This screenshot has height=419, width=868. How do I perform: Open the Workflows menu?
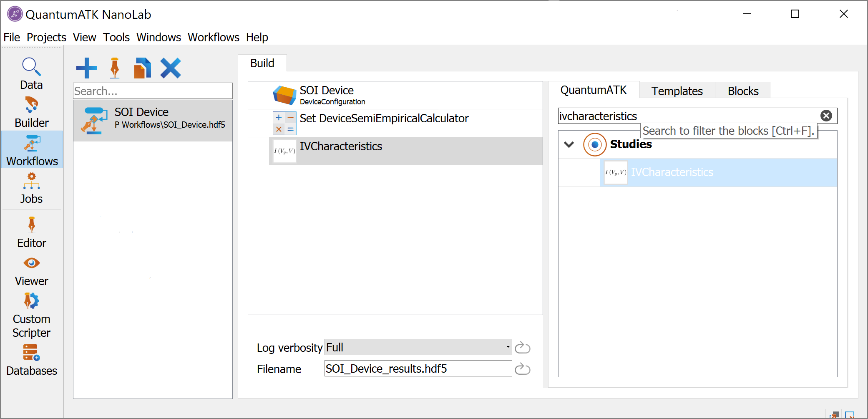[x=214, y=37]
